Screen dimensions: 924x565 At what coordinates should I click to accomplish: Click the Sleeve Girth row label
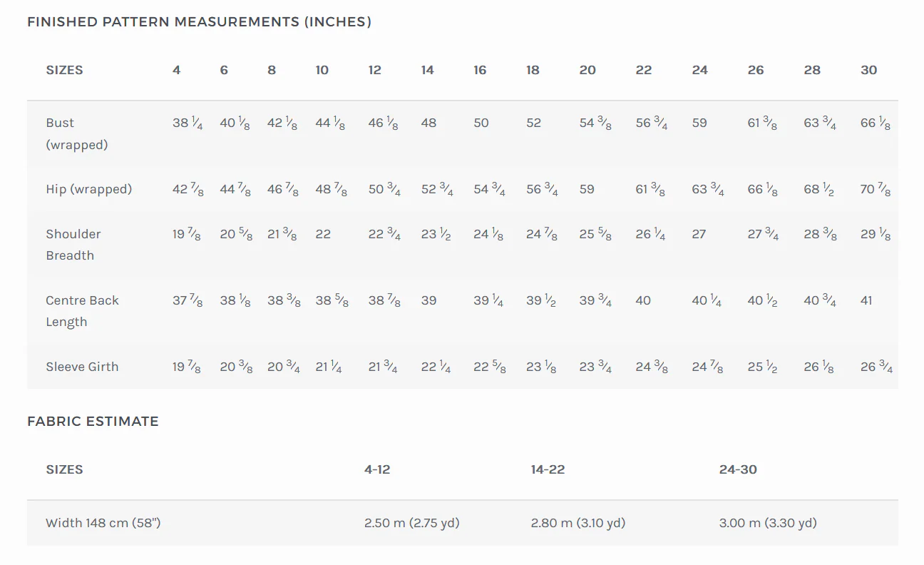click(x=82, y=367)
